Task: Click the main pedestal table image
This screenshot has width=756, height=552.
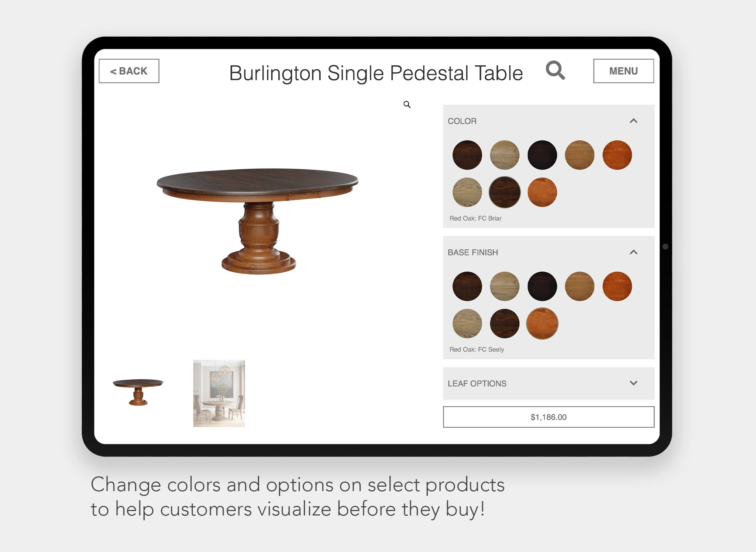Action: [x=258, y=221]
